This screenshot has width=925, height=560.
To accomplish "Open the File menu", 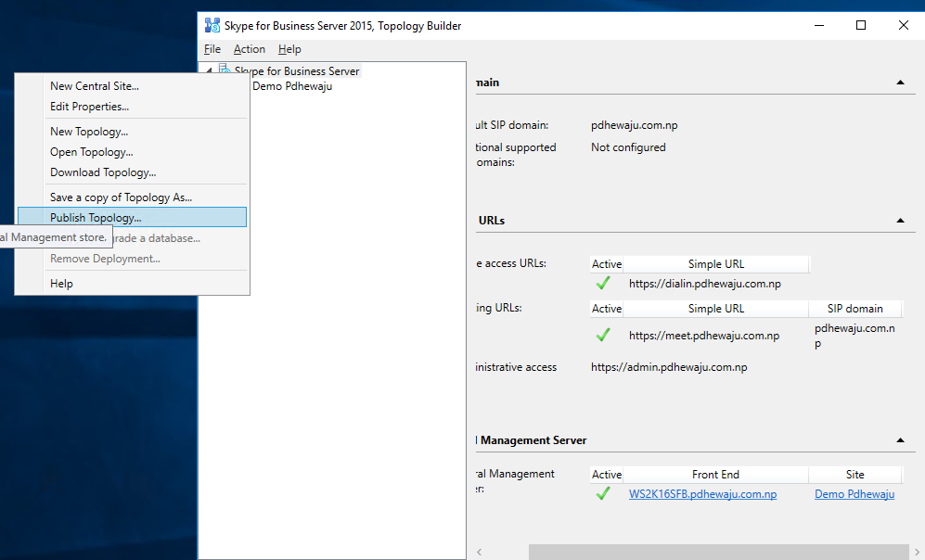I will point(212,49).
